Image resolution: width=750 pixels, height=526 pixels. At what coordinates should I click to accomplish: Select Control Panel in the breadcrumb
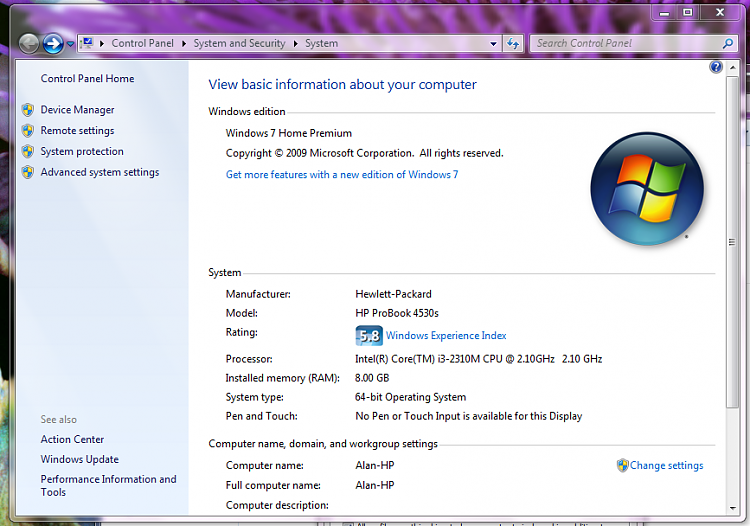(143, 44)
